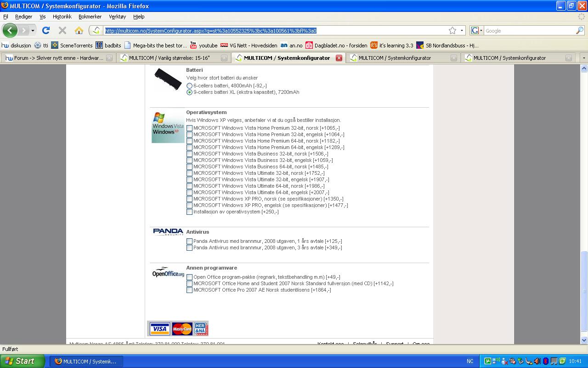588x368 pixels.
Task: Open the Vis menu
Action: click(x=43, y=17)
